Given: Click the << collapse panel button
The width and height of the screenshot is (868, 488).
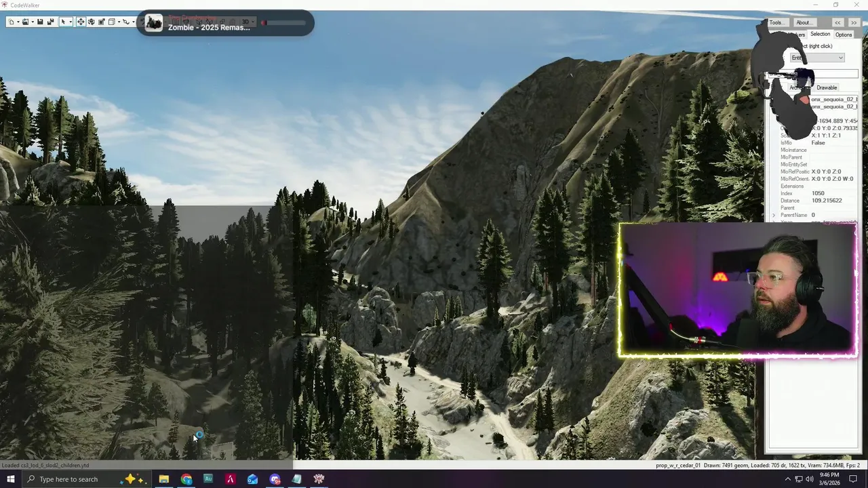Looking at the screenshot, I should tap(837, 22).
